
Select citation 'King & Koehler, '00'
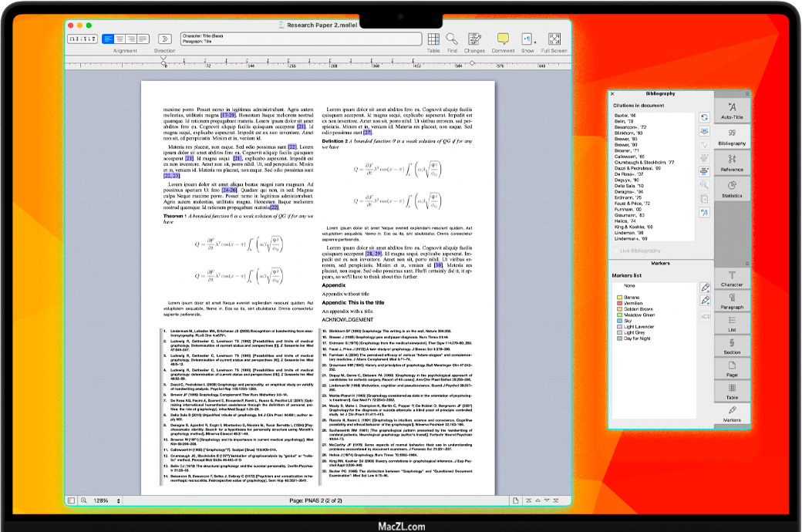click(635, 227)
